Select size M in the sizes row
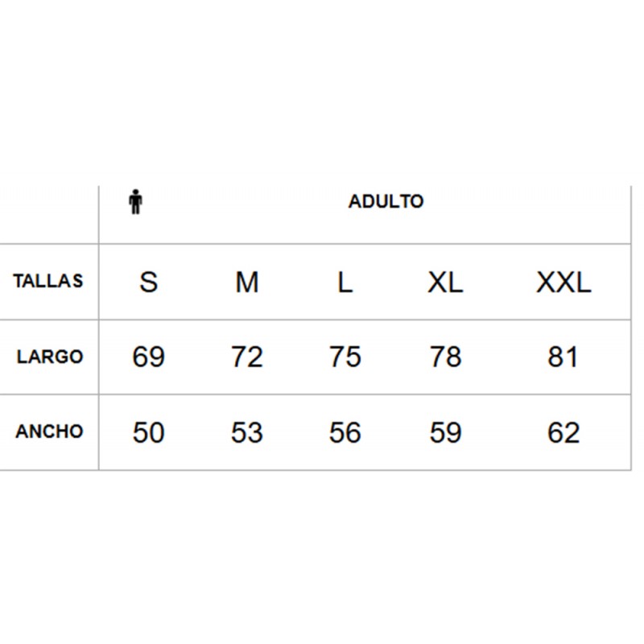Screen dimensions: 644x644 247,283
